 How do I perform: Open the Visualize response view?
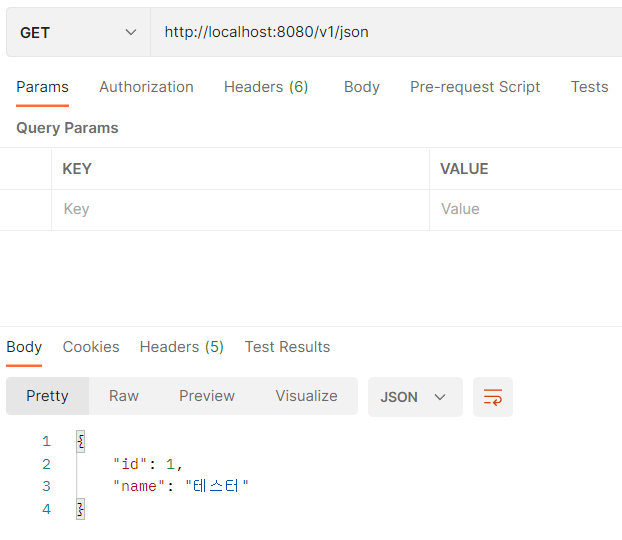pyautogui.click(x=306, y=396)
